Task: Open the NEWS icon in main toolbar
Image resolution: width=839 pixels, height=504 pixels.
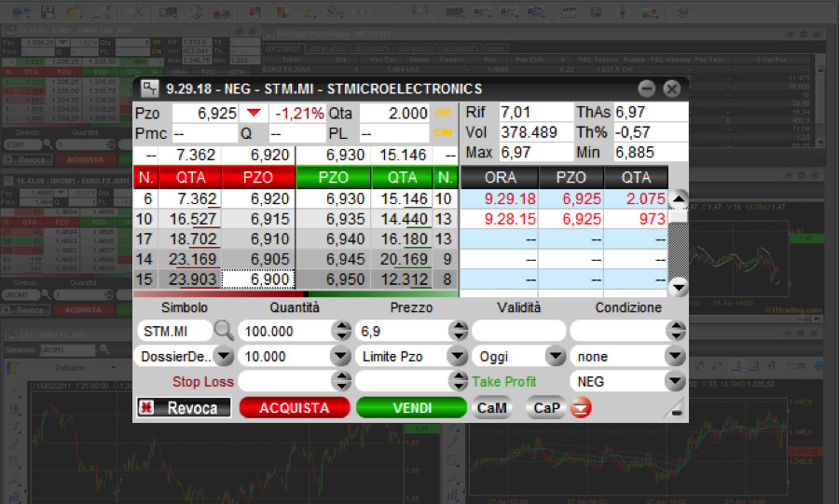Action: (x=569, y=11)
